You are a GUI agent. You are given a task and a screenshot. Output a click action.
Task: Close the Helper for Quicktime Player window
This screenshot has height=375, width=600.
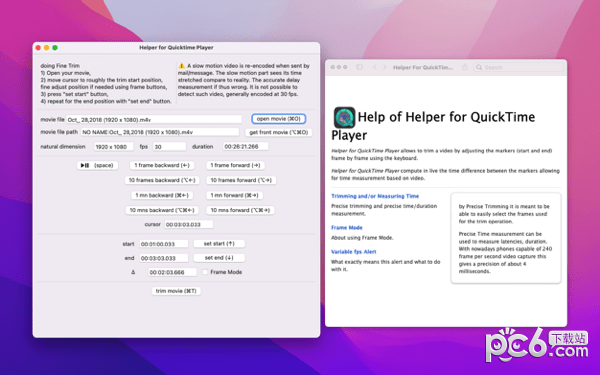pos(38,48)
